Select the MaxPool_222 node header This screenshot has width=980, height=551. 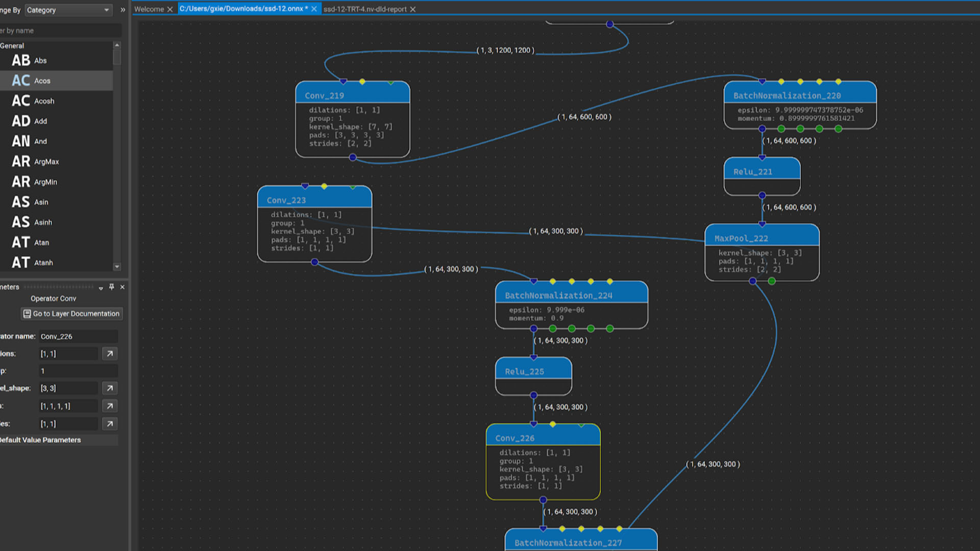click(761, 238)
